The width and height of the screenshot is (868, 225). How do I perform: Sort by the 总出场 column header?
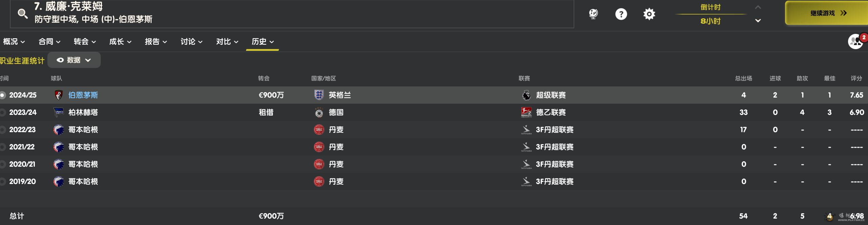point(743,78)
